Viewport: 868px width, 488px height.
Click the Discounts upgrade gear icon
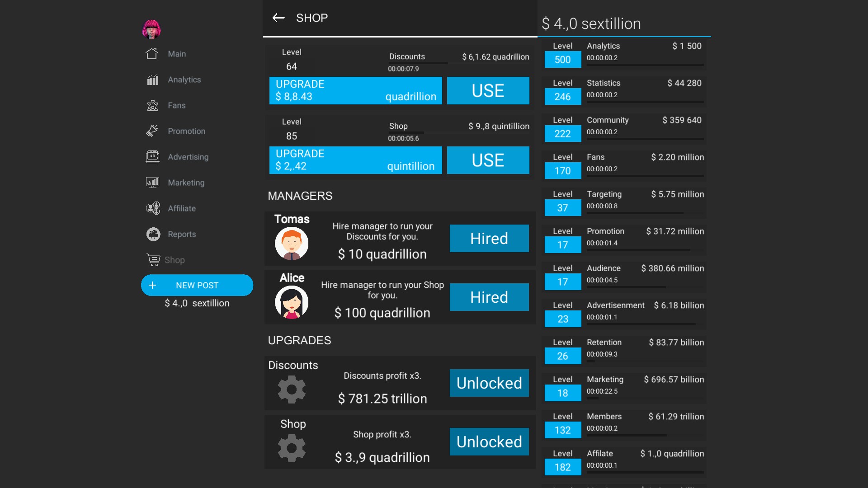292,389
